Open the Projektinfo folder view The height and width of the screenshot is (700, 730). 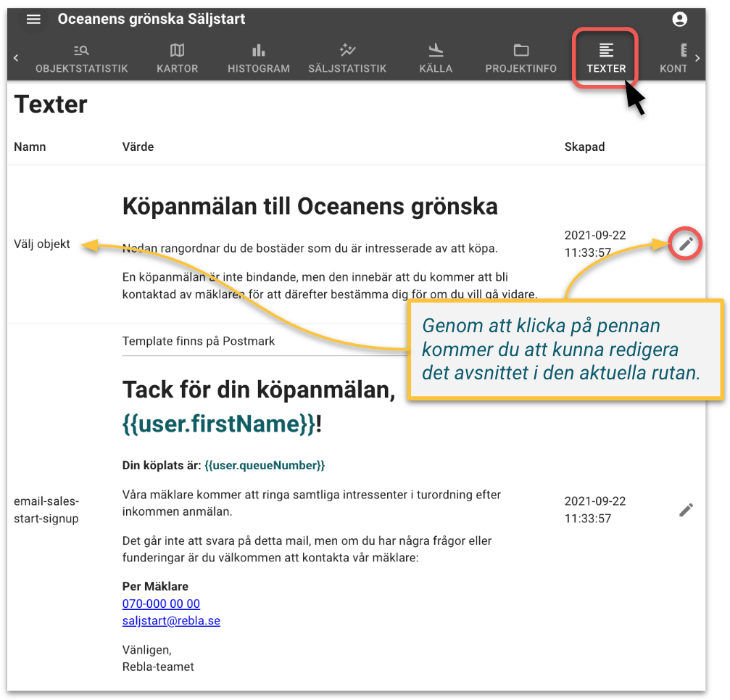pos(521,58)
